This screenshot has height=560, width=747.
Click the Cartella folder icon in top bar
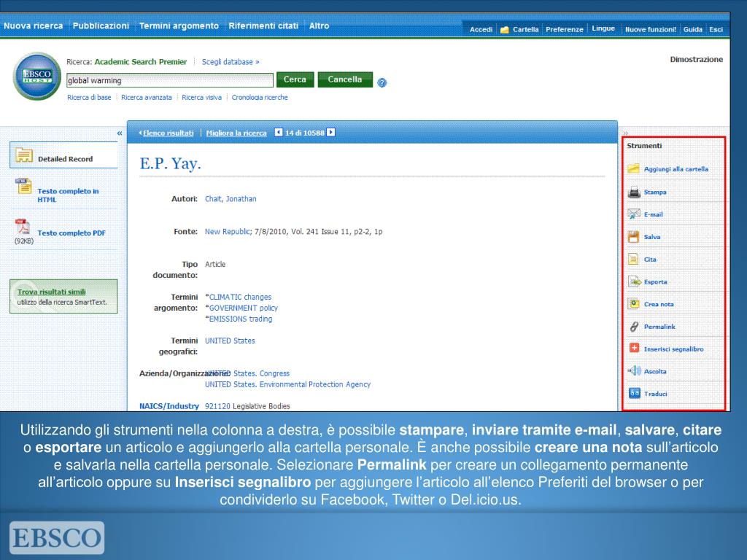click(x=505, y=29)
